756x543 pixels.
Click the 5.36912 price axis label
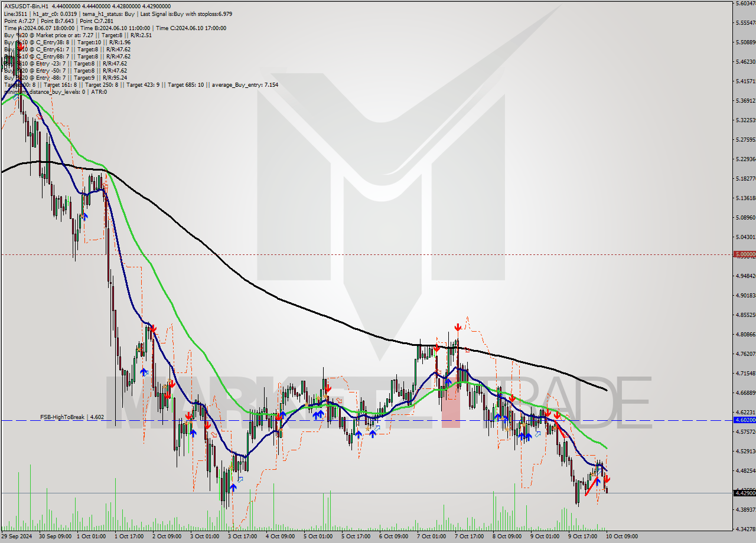click(745, 100)
